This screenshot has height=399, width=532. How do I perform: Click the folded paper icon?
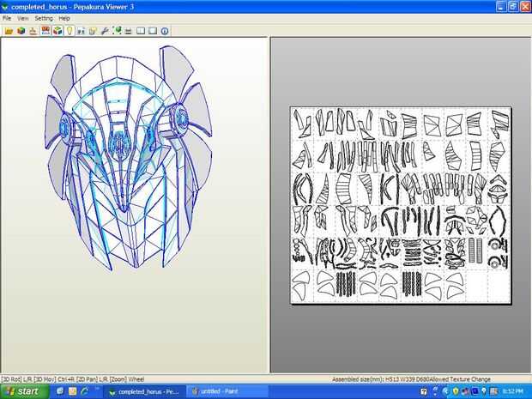click(93, 31)
